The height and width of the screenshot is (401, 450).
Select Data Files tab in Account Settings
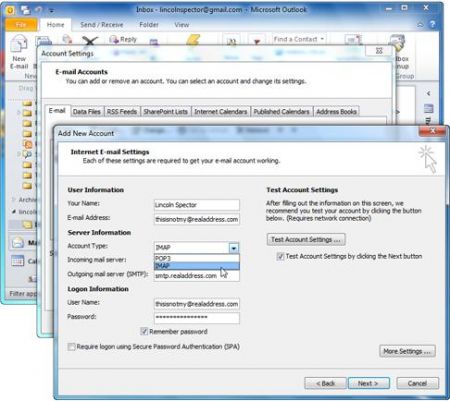[87, 112]
